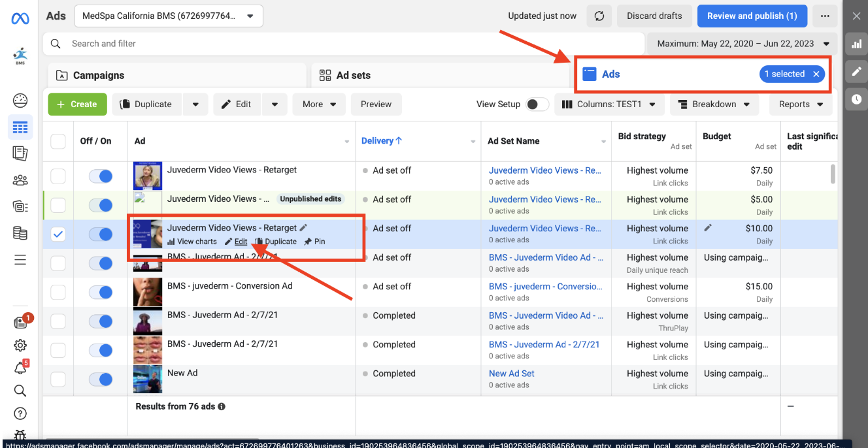Open the edit pencil icon in the right rail
The width and height of the screenshot is (868, 448).
pyautogui.click(x=856, y=72)
